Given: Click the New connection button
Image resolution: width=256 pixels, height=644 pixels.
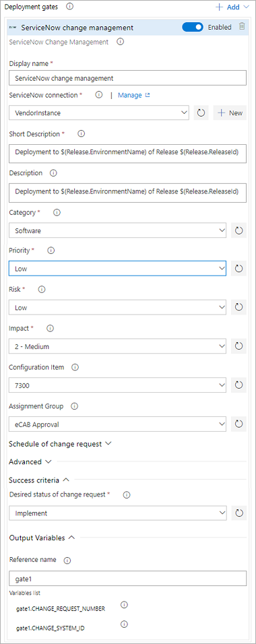Looking at the screenshot, I should [230, 112].
